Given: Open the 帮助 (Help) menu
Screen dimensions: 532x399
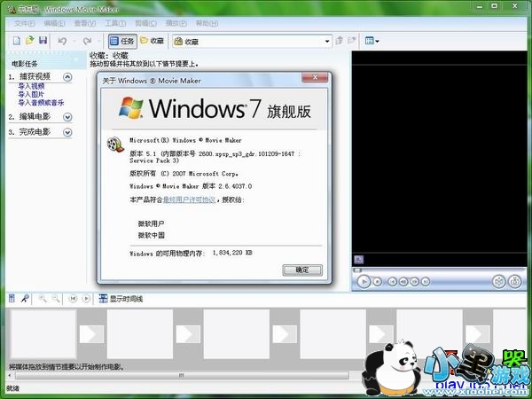Looking at the screenshot, I should (207, 23).
